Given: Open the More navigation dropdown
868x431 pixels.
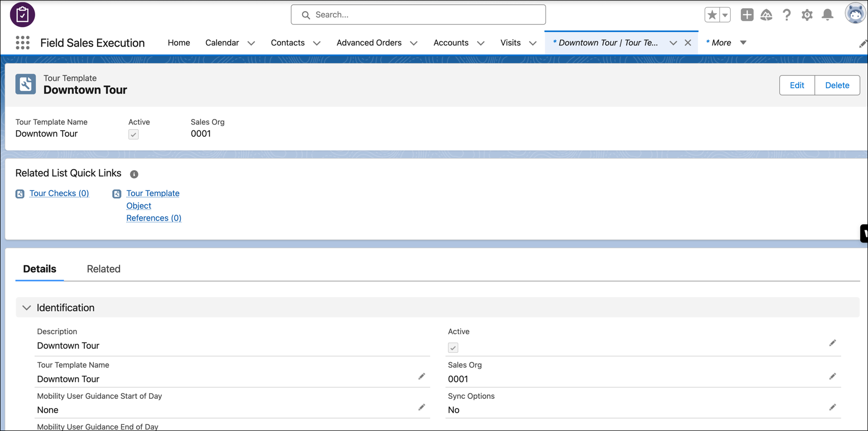Looking at the screenshot, I should tap(743, 43).
